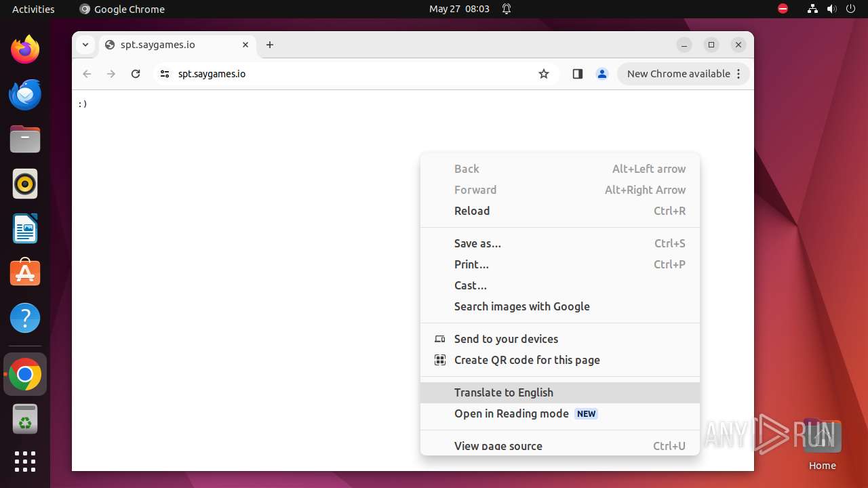This screenshot has width=868, height=488.
Task: Click the volume icon in top bar
Action: [x=832, y=9]
